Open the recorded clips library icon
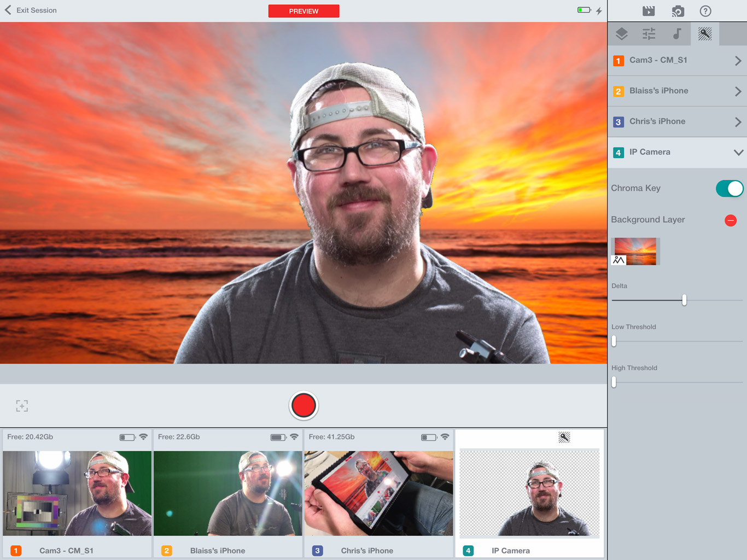Image resolution: width=747 pixels, height=560 pixels. pyautogui.click(x=650, y=11)
